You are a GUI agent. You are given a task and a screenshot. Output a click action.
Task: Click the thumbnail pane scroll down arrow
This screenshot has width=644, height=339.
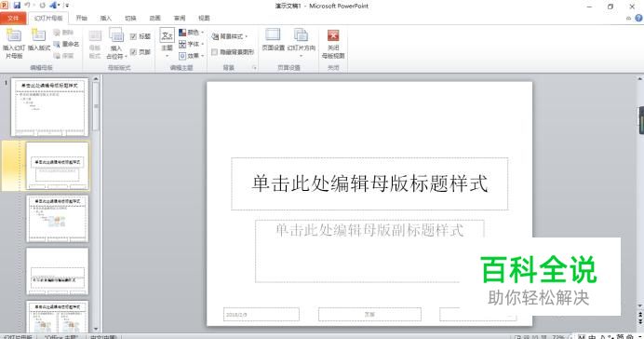coord(96,329)
